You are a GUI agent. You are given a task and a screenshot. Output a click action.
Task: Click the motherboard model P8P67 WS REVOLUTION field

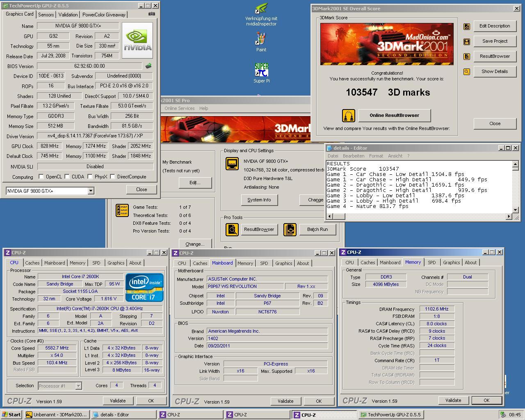pyautogui.click(x=245, y=286)
